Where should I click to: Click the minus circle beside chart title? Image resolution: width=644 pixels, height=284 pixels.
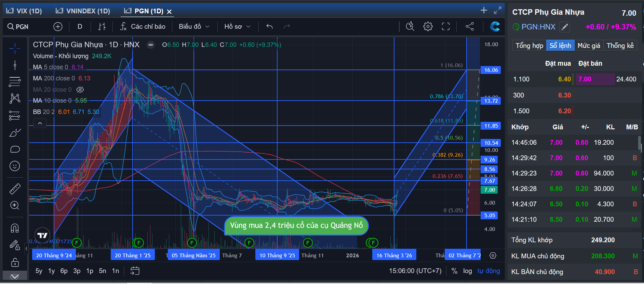(150, 45)
